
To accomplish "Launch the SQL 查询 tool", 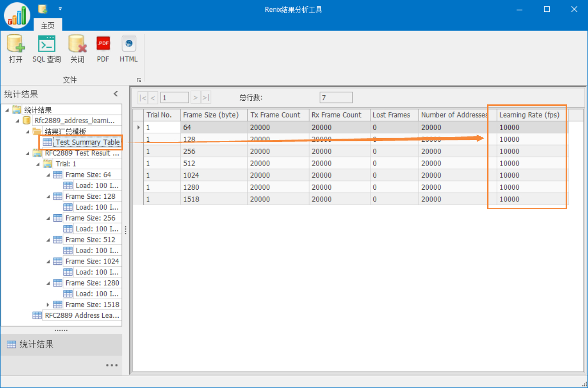I will click(47, 49).
